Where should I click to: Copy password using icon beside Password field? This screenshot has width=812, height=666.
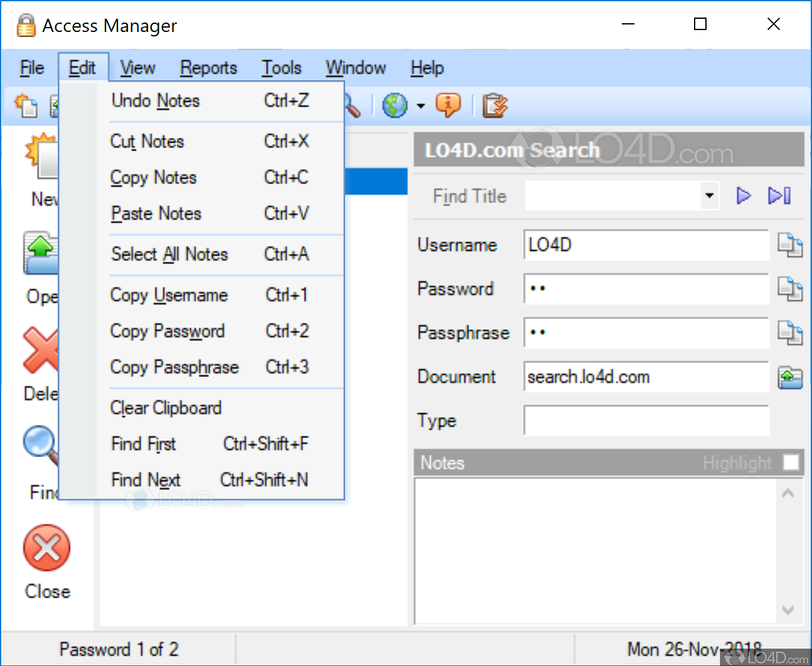789,288
